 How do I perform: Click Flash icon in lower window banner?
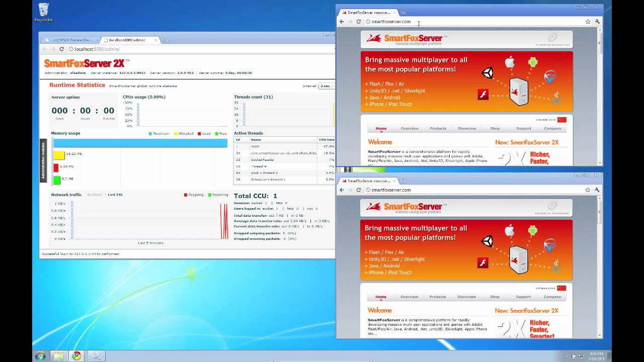click(482, 262)
